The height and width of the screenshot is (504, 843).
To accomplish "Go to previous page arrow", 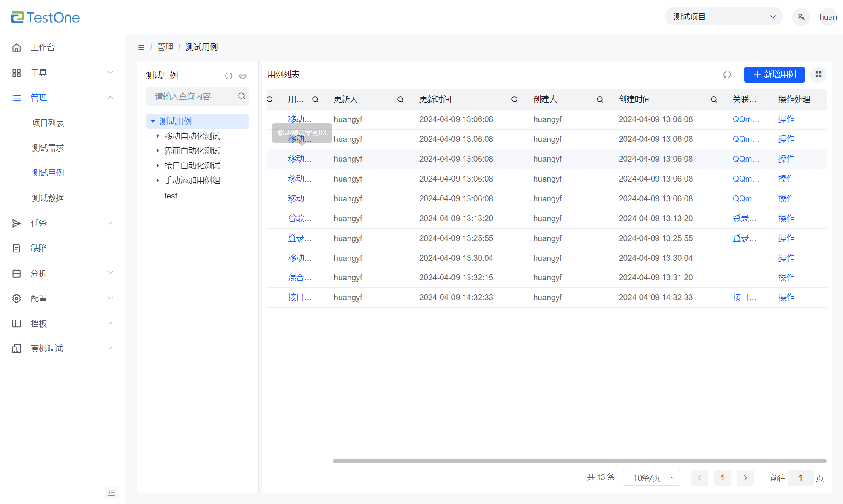I will pyautogui.click(x=699, y=478).
